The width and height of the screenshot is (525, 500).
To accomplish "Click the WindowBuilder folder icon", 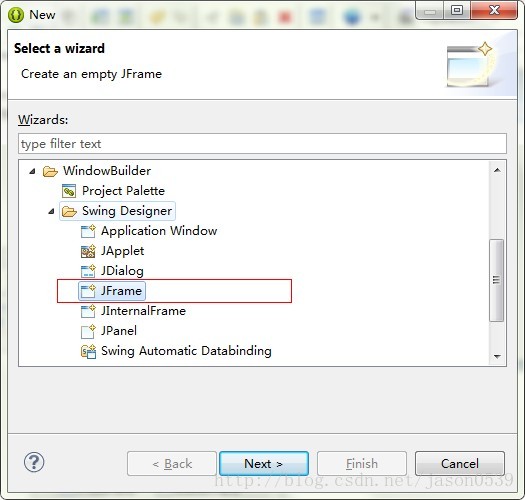I will [50, 171].
